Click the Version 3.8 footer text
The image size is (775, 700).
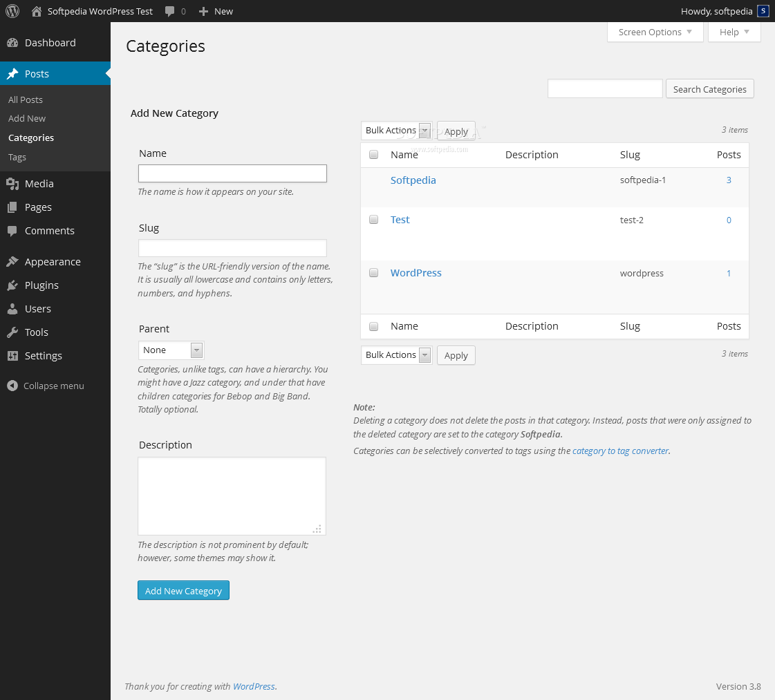(x=738, y=686)
